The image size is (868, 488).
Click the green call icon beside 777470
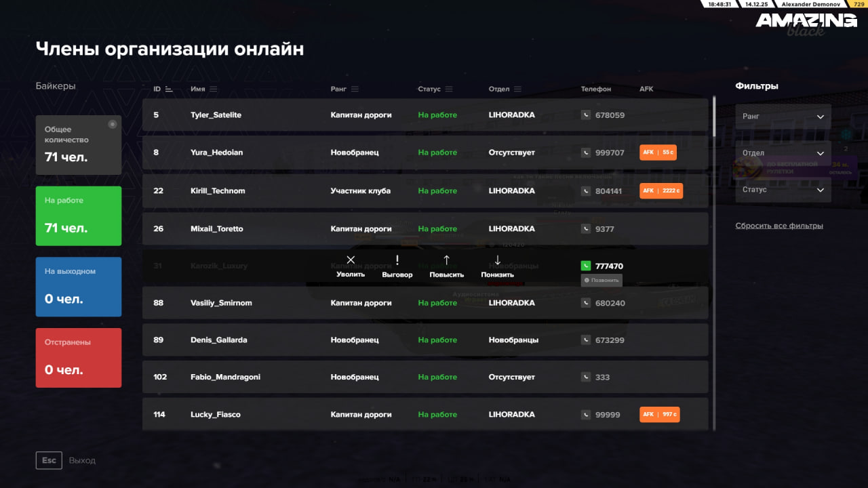click(x=586, y=266)
